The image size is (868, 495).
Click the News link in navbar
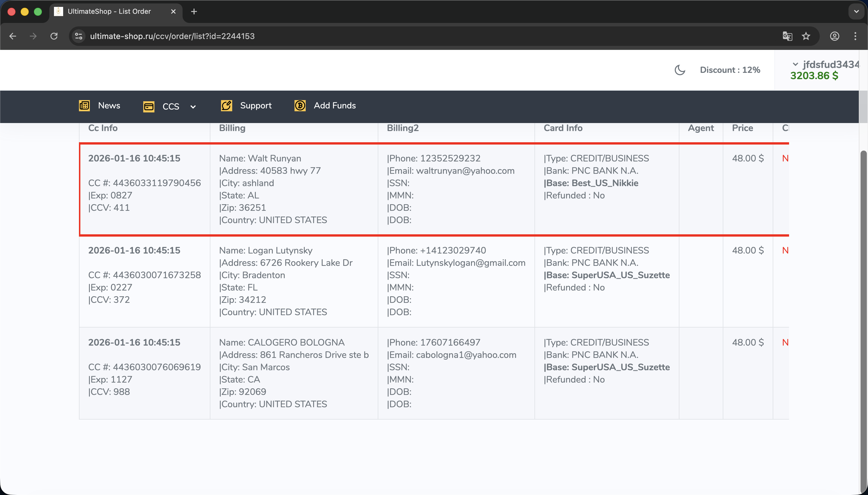[109, 106]
